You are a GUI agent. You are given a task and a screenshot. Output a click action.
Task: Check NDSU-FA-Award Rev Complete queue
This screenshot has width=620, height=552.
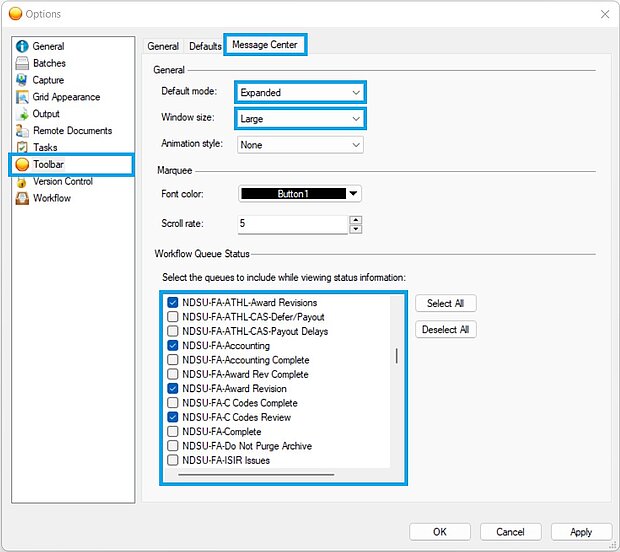(172, 374)
